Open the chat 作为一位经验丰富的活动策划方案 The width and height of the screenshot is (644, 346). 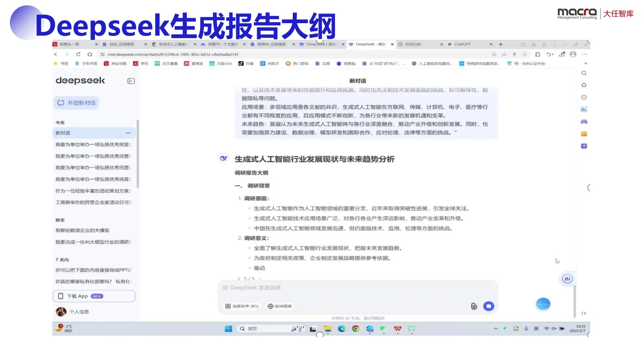[93, 191]
